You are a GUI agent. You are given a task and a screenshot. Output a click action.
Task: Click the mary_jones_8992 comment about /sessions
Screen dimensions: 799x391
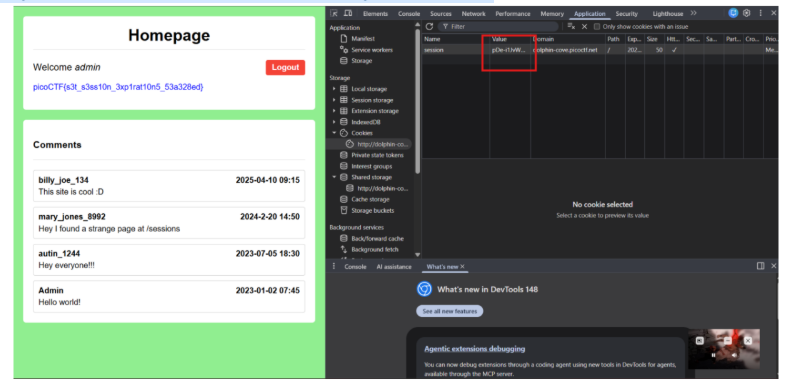click(169, 223)
